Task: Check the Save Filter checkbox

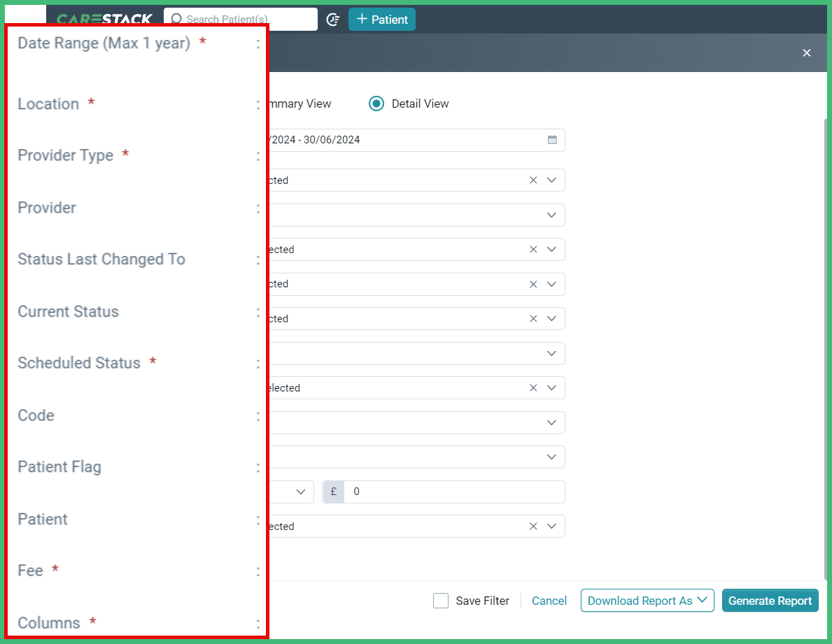Action: [441, 601]
